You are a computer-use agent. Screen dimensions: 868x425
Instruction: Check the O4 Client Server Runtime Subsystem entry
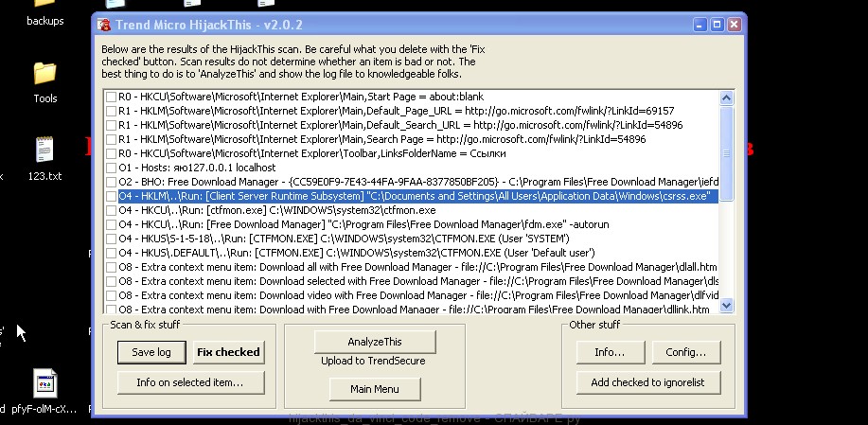[x=112, y=196]
